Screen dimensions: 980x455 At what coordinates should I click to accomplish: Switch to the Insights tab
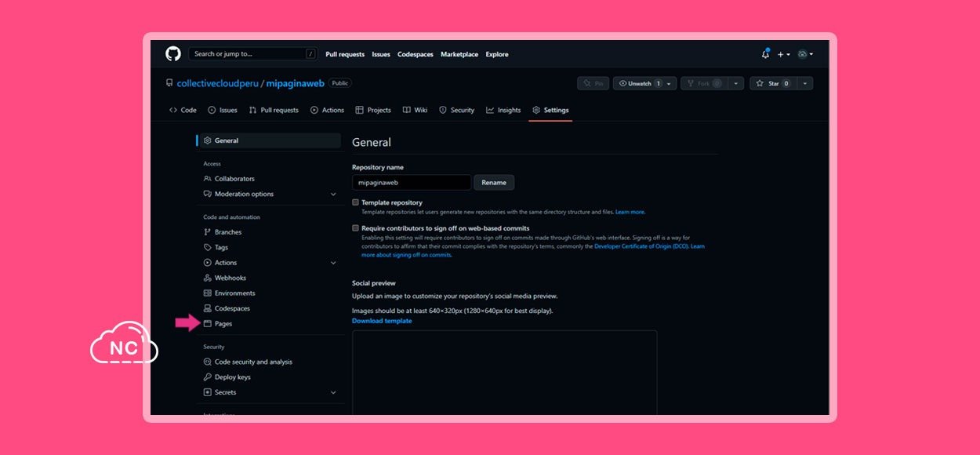(x=503, y=110)
